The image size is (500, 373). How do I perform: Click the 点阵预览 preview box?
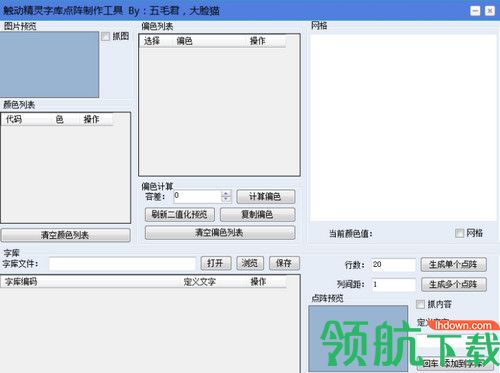pos(358,338)
